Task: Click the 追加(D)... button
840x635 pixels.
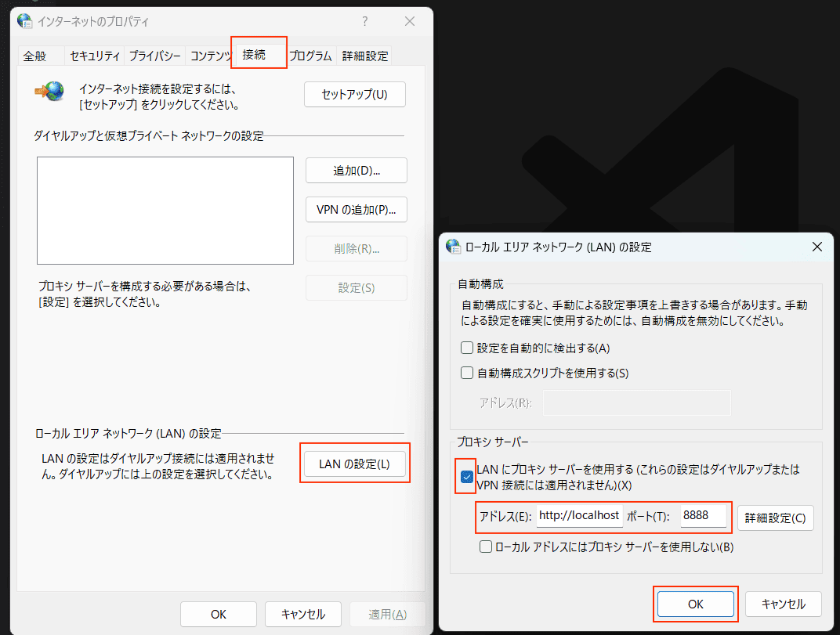Action: click(357, 170)
